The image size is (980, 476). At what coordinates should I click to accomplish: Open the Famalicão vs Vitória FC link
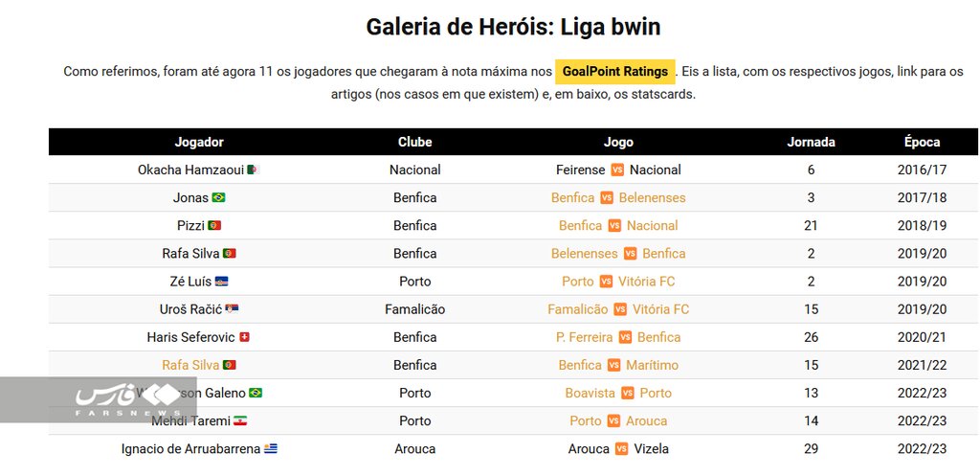click(x=618, y=309)
